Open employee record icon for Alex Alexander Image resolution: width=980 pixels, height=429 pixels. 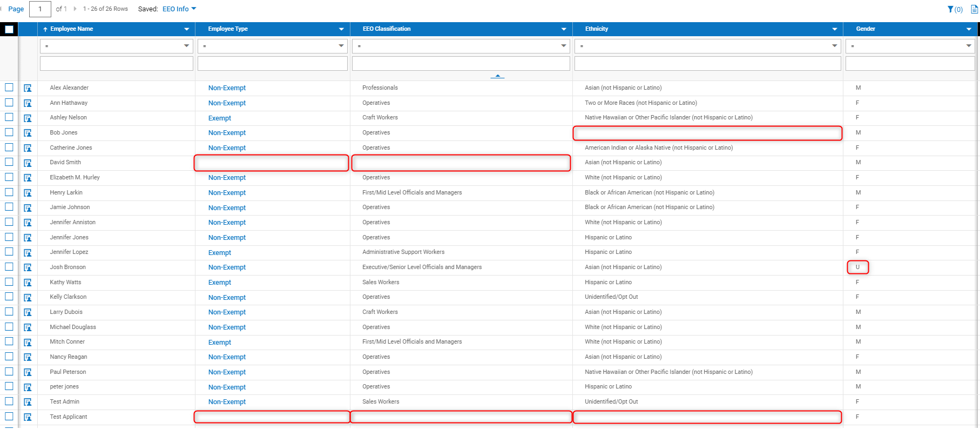click(x=28, y=88)
